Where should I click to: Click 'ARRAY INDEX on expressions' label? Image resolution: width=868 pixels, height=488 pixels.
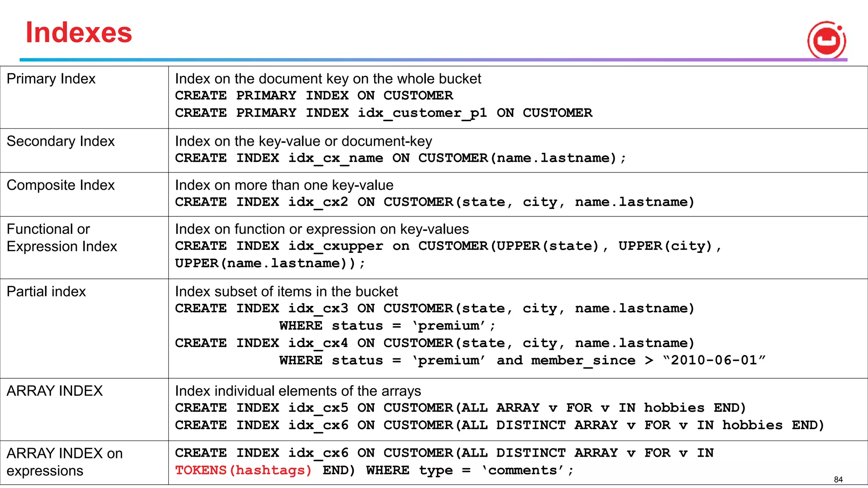click(x=64, y=462)
